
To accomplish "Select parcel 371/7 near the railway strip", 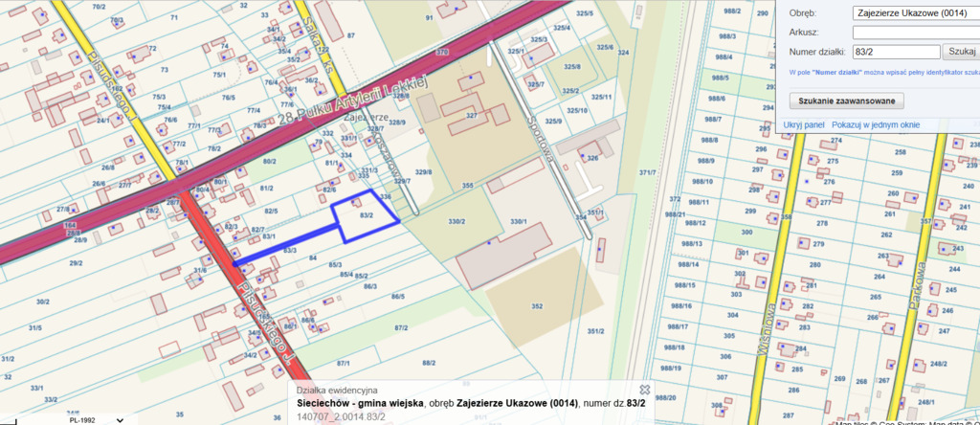I will (647, 172).
